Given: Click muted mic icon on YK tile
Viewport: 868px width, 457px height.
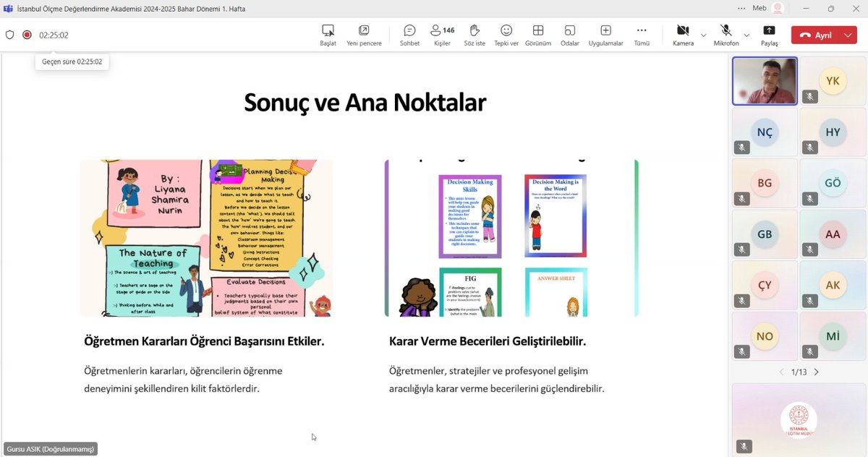Looking at the screenshot, I should coord(809,96).
